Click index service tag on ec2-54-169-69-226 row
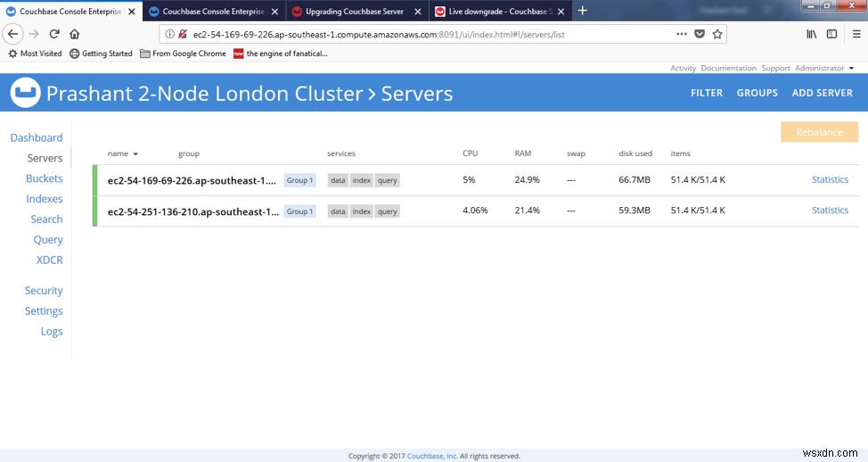The width and height of the screenshot is (868, 462). point(362,180)
